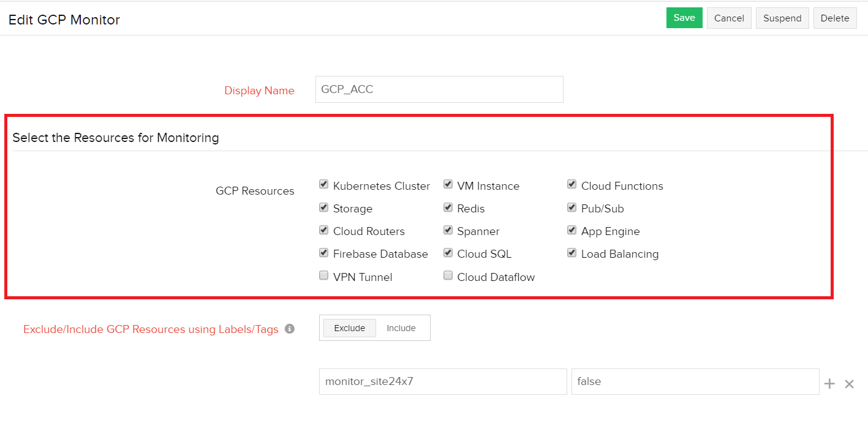Click the info icon beside Labels/Tags
Image resolution: width=868 pixels, height=426 pixels.
click(x=290, y=329)
